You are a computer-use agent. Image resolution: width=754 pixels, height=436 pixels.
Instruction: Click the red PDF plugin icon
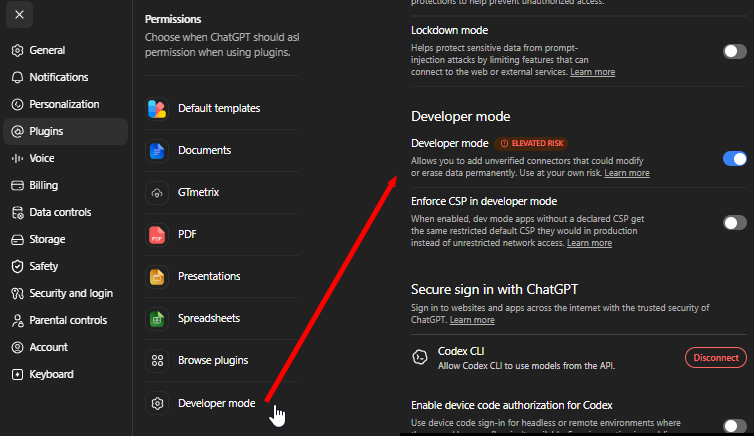[x=157, y=235]
